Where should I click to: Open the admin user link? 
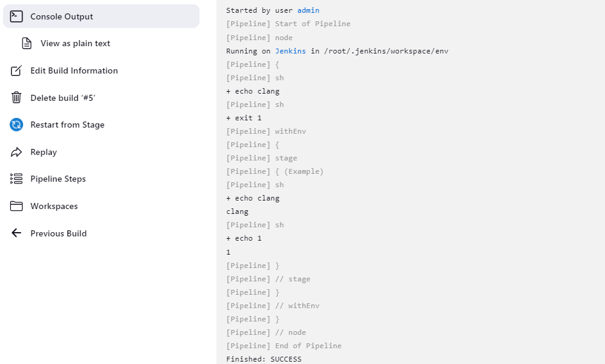click(308, 10)
